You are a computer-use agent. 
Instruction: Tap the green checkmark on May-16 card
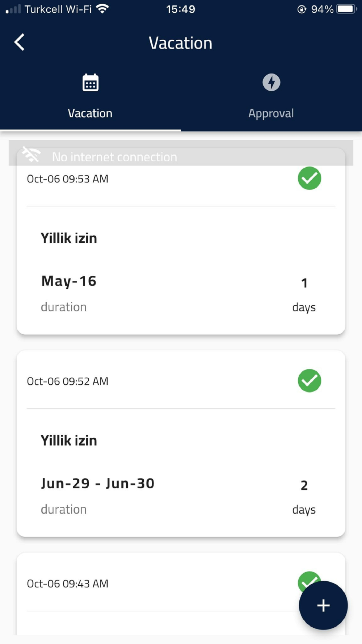tap(309, 178)
